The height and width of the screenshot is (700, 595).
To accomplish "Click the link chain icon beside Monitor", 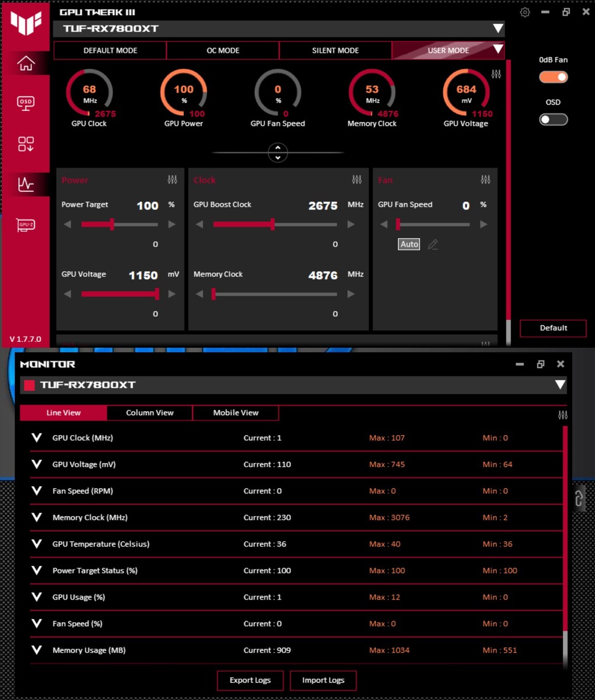I will coord(579,499).
